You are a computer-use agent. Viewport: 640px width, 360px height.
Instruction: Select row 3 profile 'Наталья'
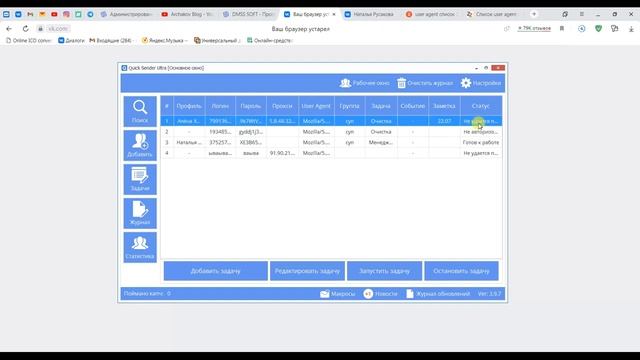(x=189, y=142)
